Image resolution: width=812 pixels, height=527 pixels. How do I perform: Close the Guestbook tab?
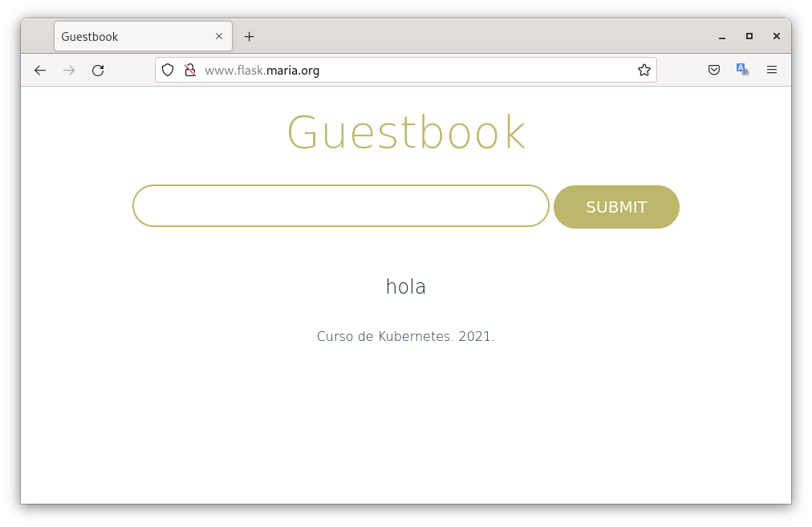pos(219,37)
